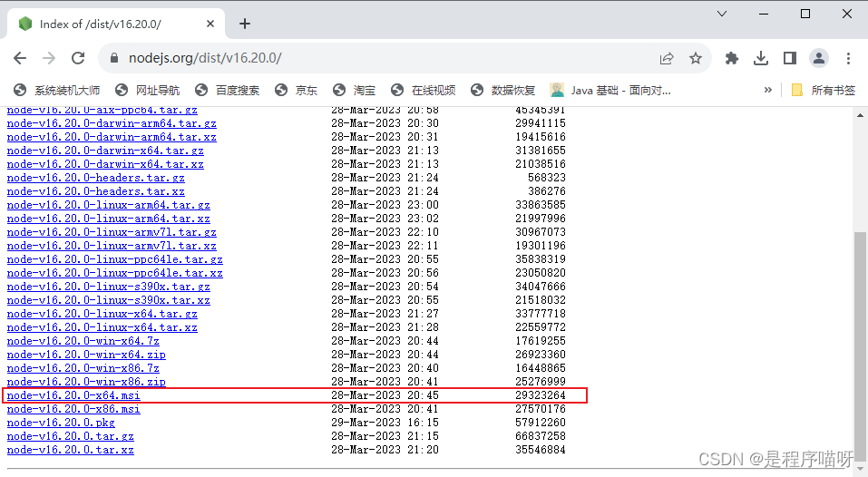868x477 pixels.
Task: Select date 29-Mar-2023 16:15
Action: click(x=385, y=423)
